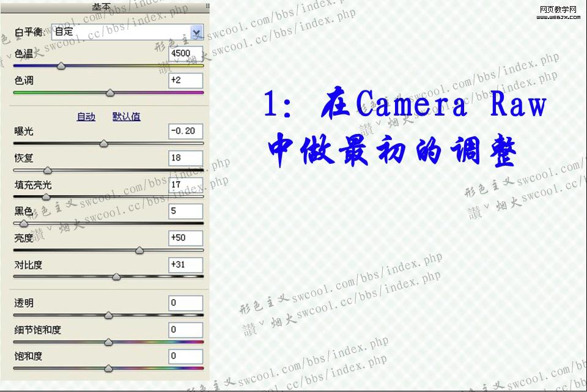
Task: Click the 色温 value field showing 4500
Action: pyautogui.click(x=186, y=54)
